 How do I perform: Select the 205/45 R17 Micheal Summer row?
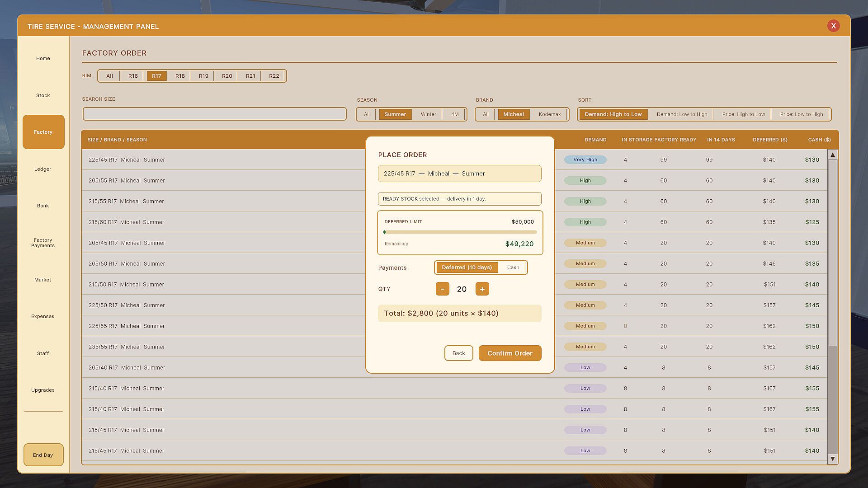pos(454,243)
